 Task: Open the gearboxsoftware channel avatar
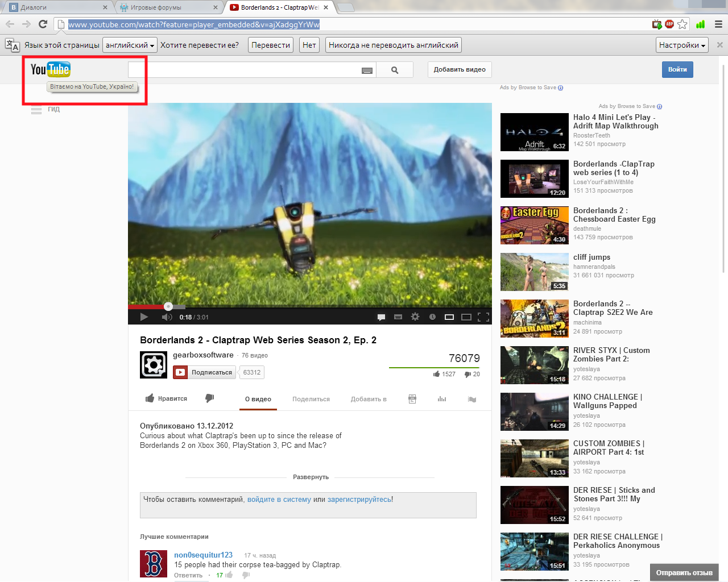pyautogui.click(x=154, y=365)
